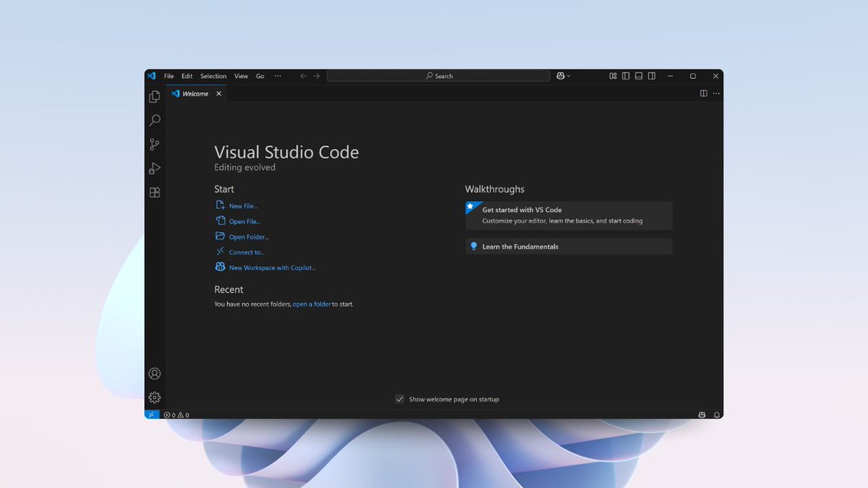Open the Customize Layout control
This screenshot has height=488, width=868.
(613, 76)
